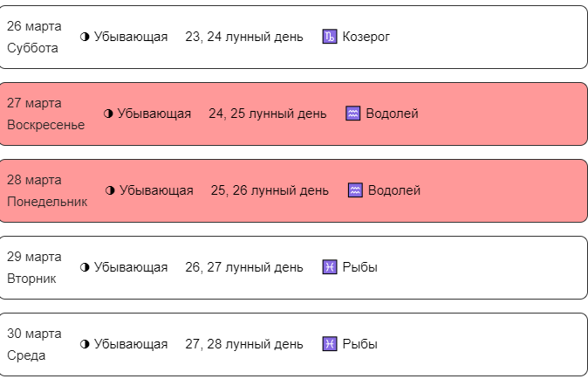Click the waning moon icon for Среда
Screen dimensions: 588x379
[85, 344]
